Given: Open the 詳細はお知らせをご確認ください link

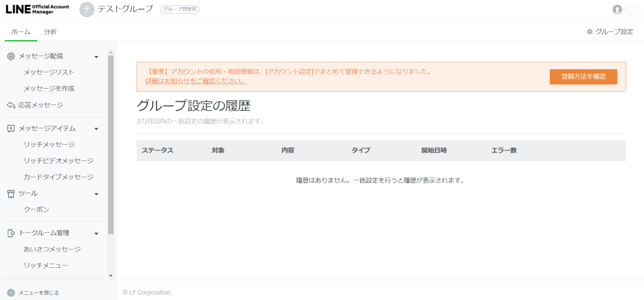Looking at the screenshot, I should point(196,81).
